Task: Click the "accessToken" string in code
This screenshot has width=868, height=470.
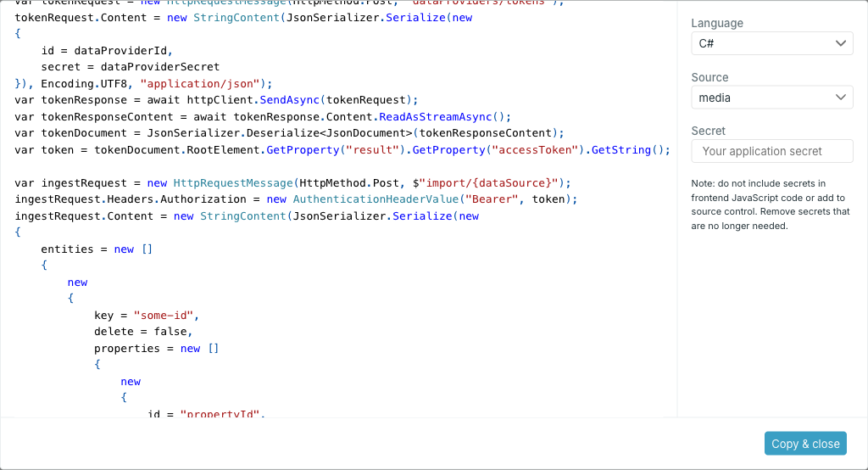Action: coord(536,150)
